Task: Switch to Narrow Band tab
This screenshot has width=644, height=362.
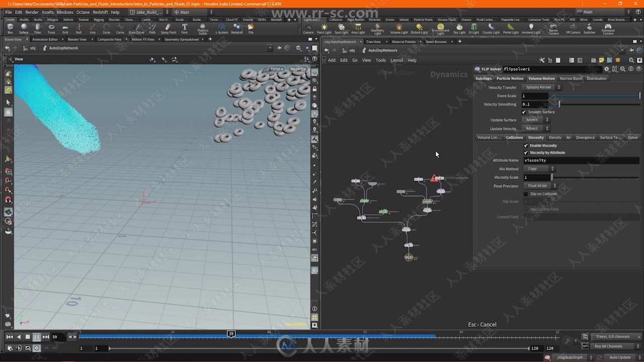Action: [x=571, y=78]
